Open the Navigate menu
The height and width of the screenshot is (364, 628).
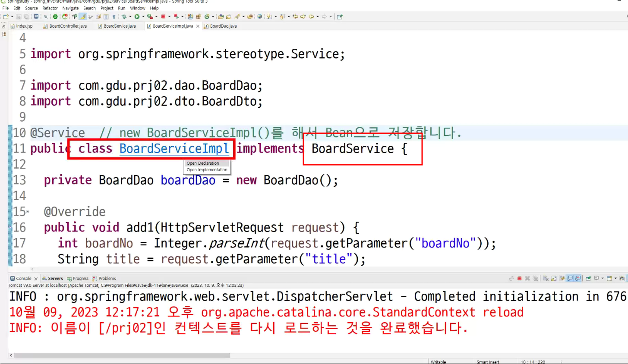[71, 8]
